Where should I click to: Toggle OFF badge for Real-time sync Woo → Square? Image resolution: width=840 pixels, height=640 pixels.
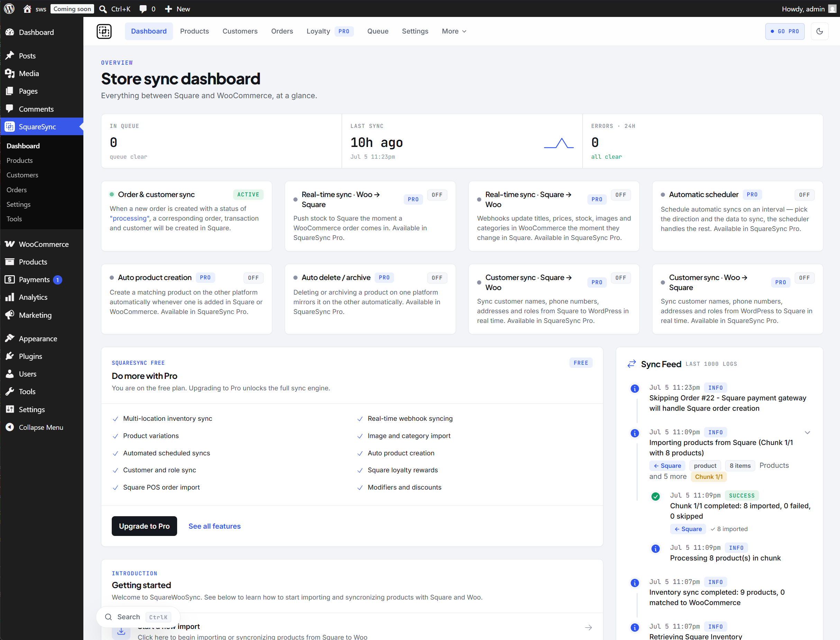click(437, 195)
